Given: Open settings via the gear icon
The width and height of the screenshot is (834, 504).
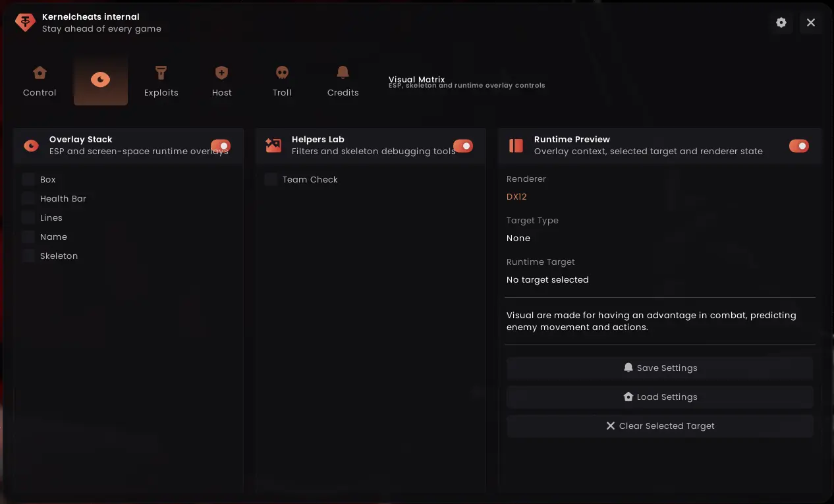Looking at the screenshot, I should pos(781,22).
